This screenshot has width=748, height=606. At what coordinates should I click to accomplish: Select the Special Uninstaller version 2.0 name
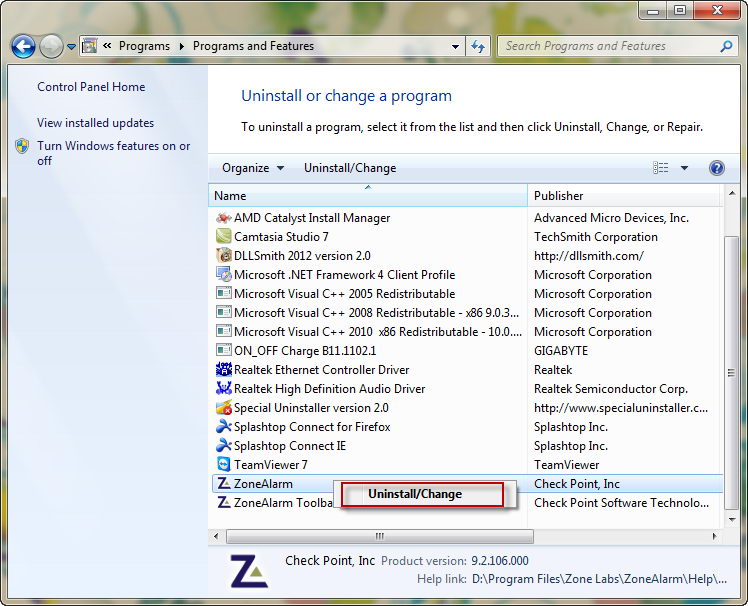point(311,408)
